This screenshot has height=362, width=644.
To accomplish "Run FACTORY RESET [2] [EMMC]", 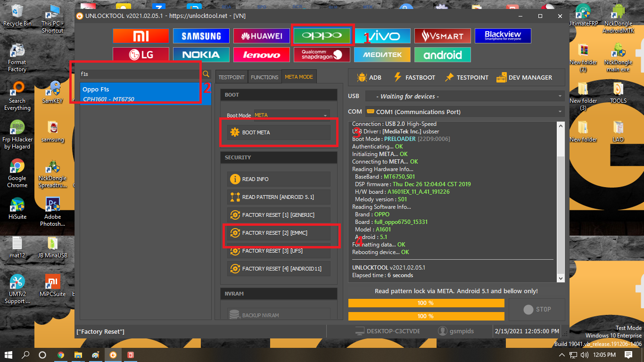I will pos(279,233).
